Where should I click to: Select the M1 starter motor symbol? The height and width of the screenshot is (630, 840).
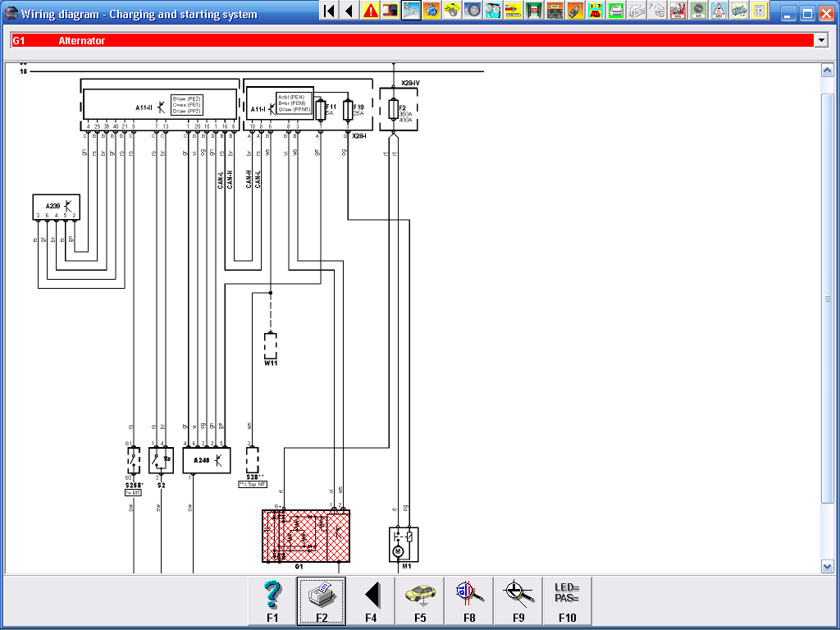[x=404, y=545]
